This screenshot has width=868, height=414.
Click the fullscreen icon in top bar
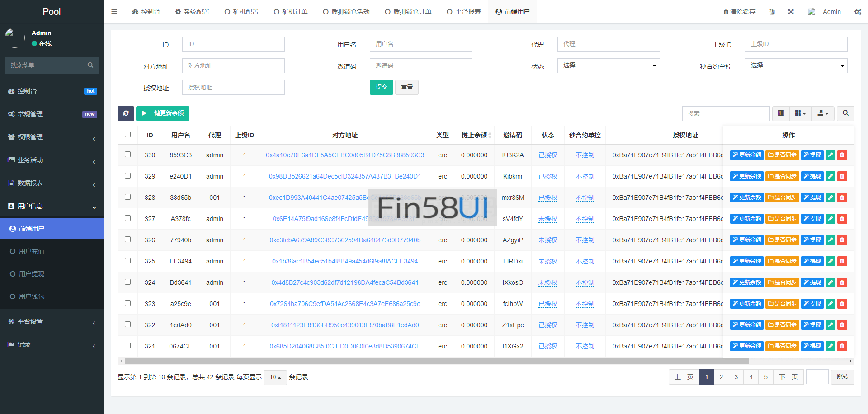791,12
